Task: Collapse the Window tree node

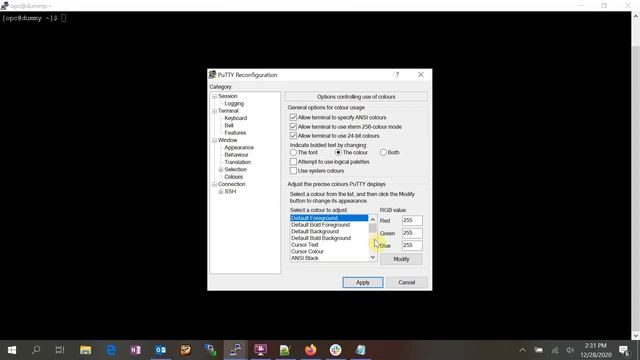Action: (214, 140)
